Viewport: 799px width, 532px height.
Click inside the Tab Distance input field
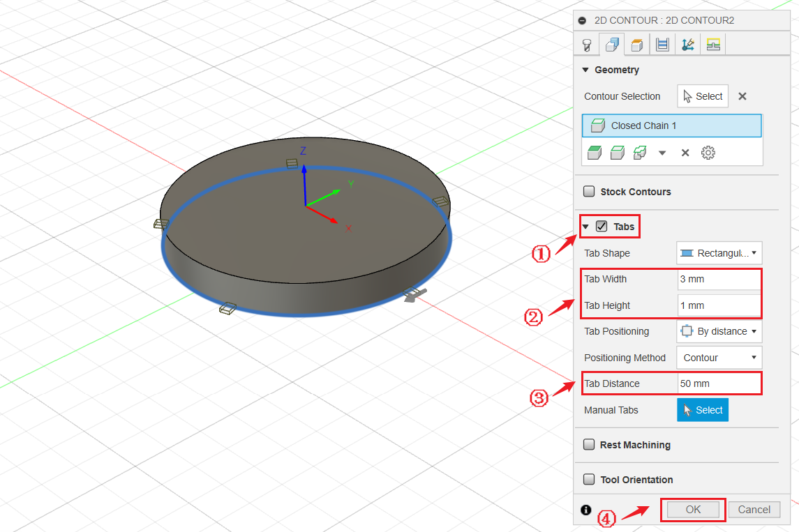(719, 383)
